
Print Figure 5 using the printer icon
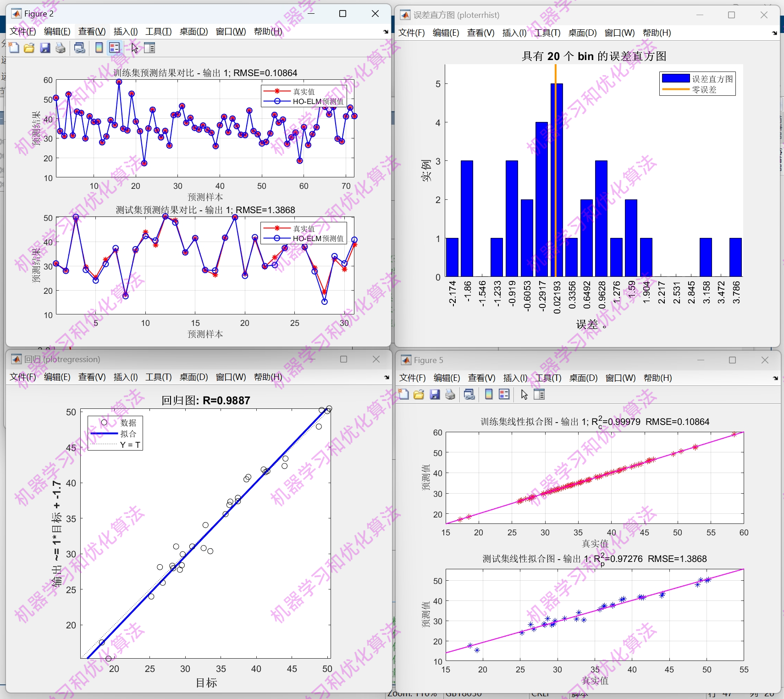click(x=450, y=394)
